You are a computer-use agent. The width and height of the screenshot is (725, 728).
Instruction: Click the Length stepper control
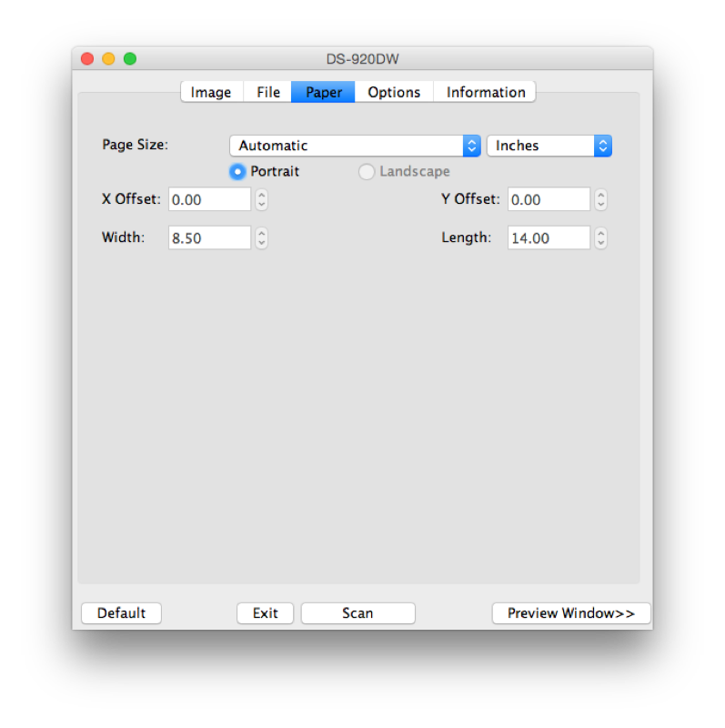[601, 238]
